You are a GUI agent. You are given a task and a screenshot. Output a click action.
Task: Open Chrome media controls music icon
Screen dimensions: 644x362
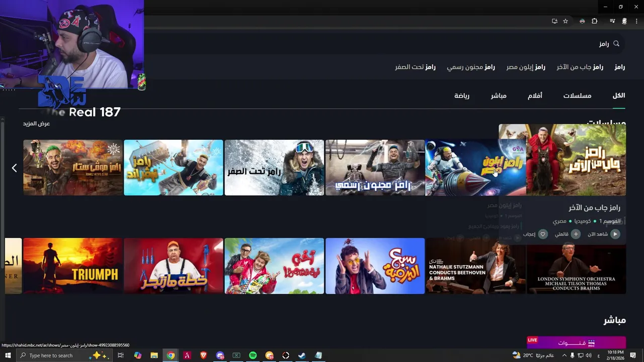pyautogui.click(x=612, y=21)
